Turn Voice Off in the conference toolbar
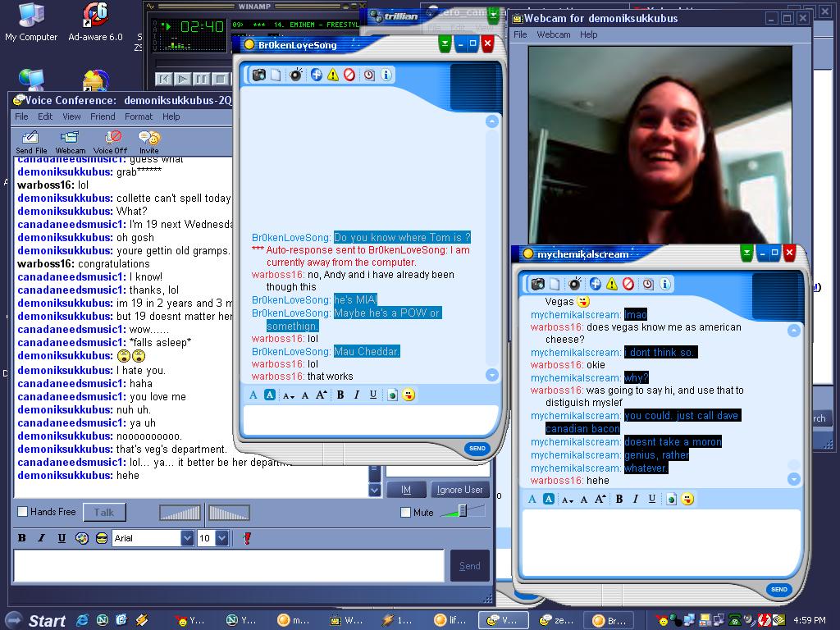Screen dimensions: 840x630 pos(111,143)
